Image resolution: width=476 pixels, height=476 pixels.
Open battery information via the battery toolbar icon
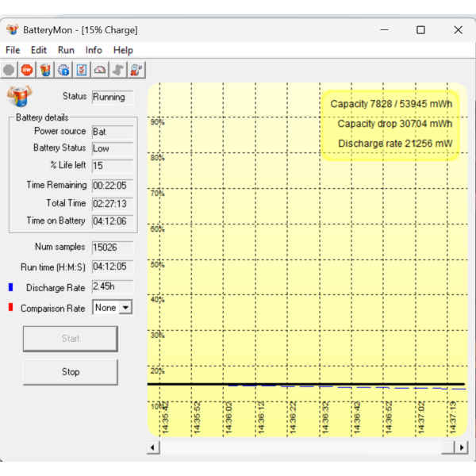45,70
